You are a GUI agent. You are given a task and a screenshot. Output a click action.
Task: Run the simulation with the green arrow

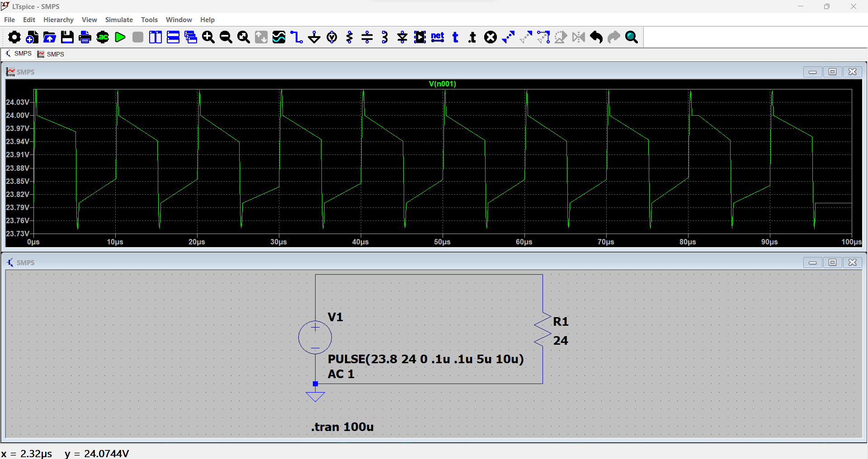120,37
